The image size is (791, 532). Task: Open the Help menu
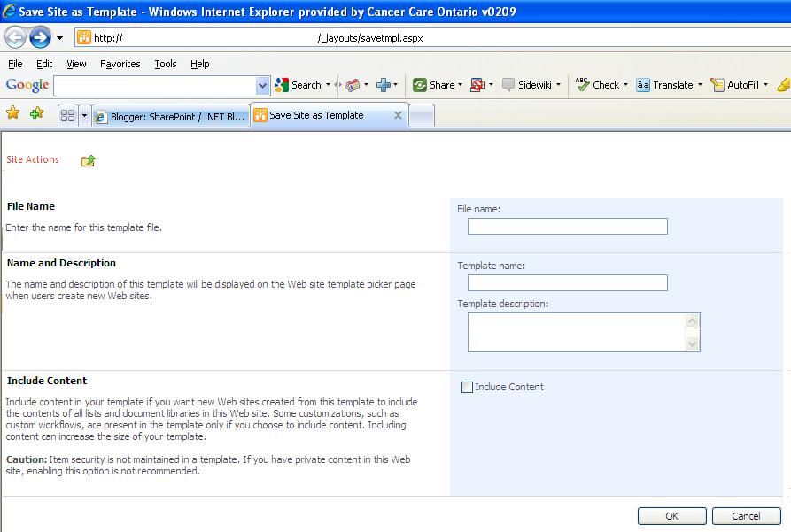click(x=200, y=64)
